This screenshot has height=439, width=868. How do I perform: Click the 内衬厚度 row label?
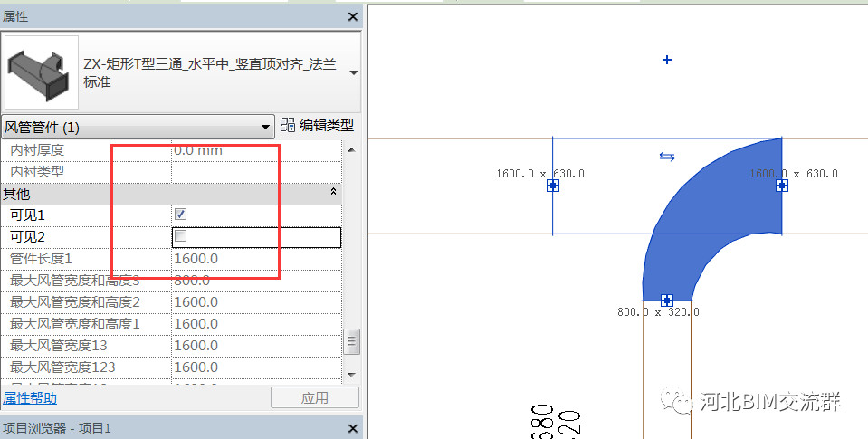coord(37,150)
